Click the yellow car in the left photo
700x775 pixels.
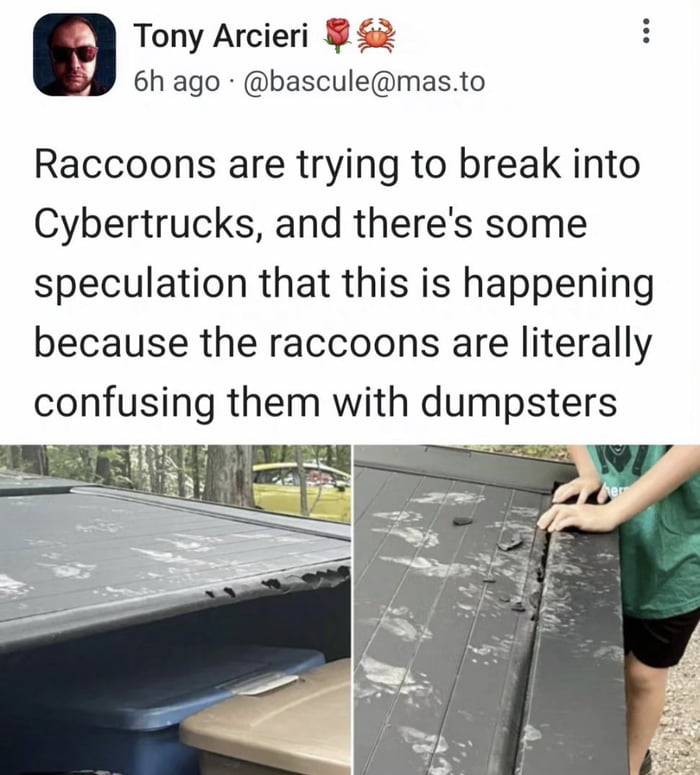(302, 489)
